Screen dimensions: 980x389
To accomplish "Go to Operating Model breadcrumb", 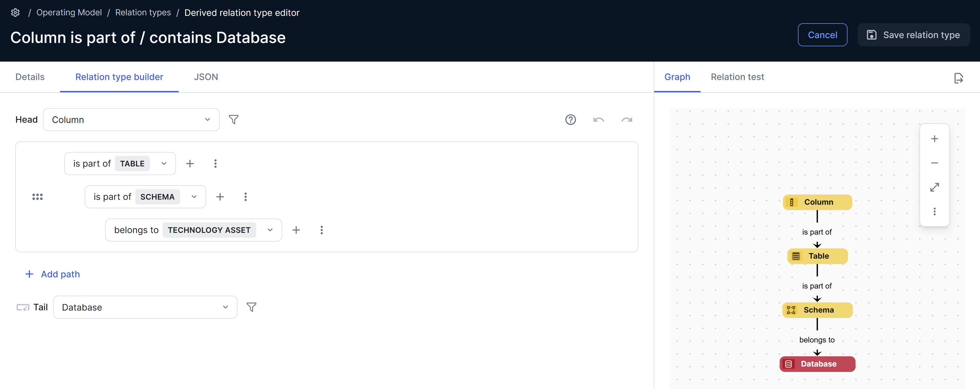I will pyautogui.click(x=69, y=13).
